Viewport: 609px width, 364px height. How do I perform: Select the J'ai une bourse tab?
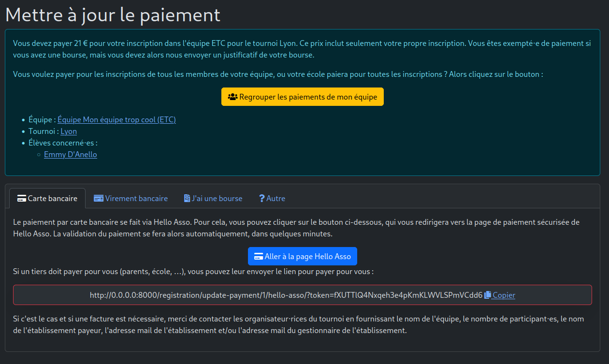click(x=213, y=198)
